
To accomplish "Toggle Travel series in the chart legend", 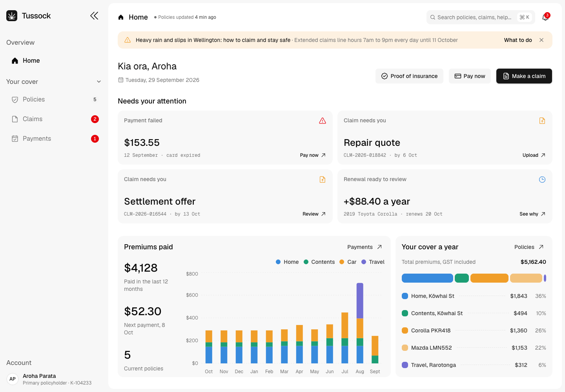I will point(373,262).
